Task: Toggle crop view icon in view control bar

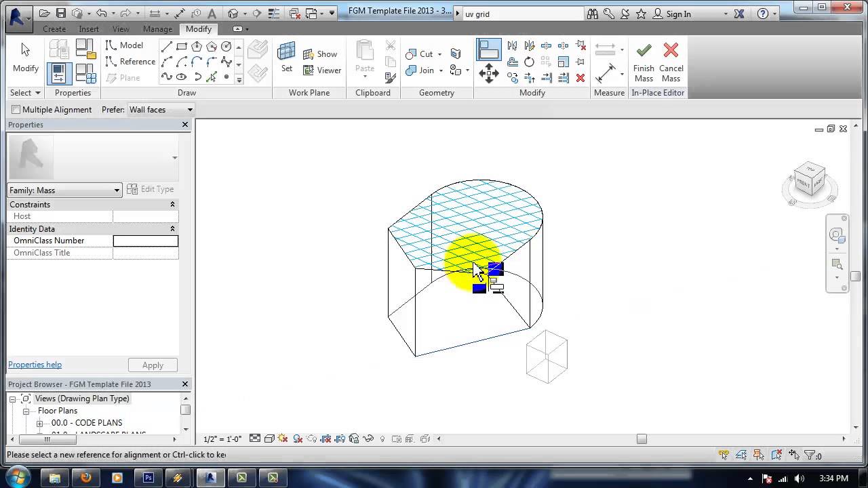Action: click(326, 439)
